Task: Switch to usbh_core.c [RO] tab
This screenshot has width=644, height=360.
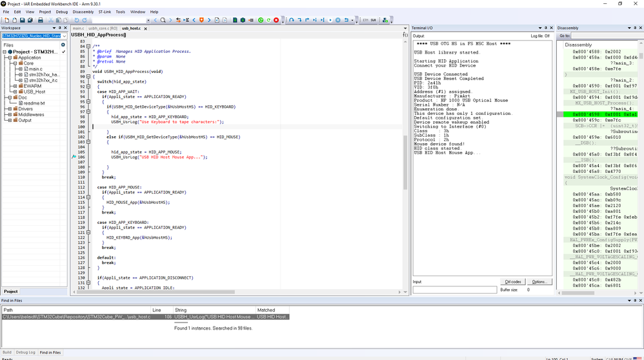Action: [x=103, y=29]
